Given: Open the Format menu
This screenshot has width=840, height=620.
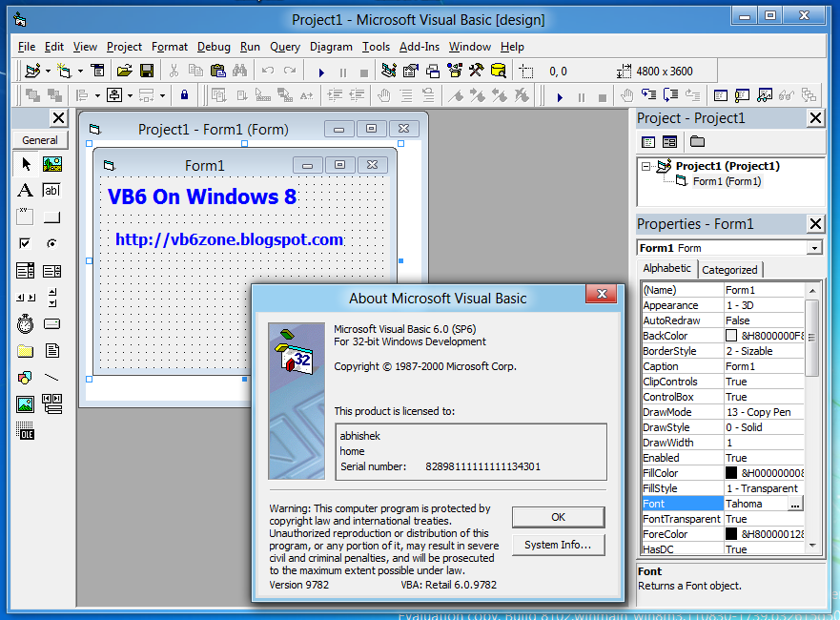Looking at the screenshot, I should pyautogui.click(x=170, y=47).
